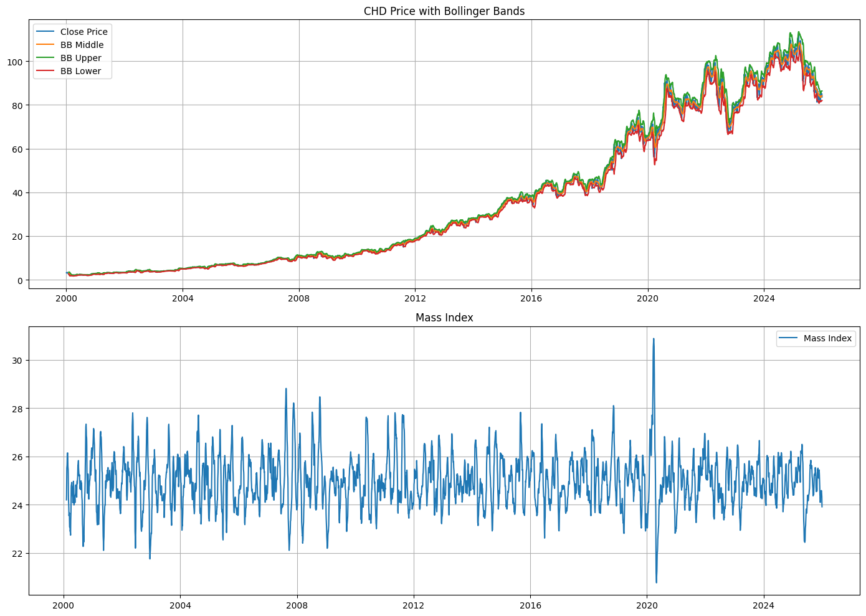The image size is (866, 616).
Task: Click the 28 tick on Mass Index y-axis
Action: [x=18, y=409]
